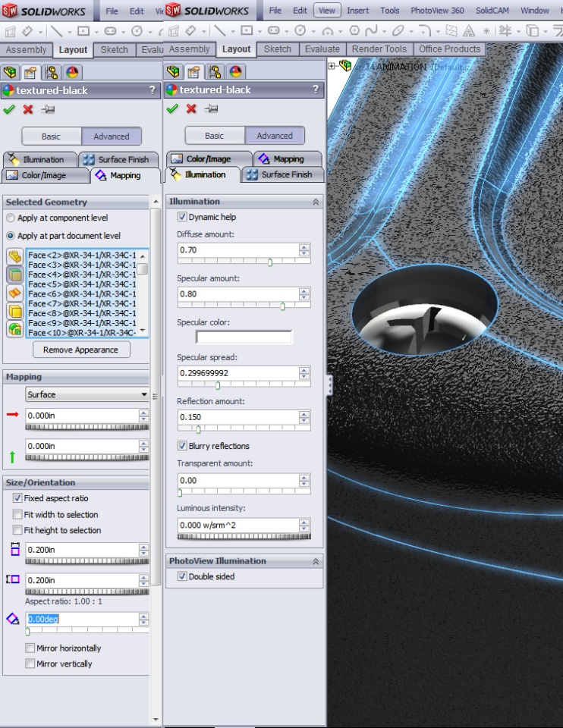Image resolution: width=563 pixels, height=728 pixels.
Task: Select the Ellipse sketch tool
Action: point(398,30)
